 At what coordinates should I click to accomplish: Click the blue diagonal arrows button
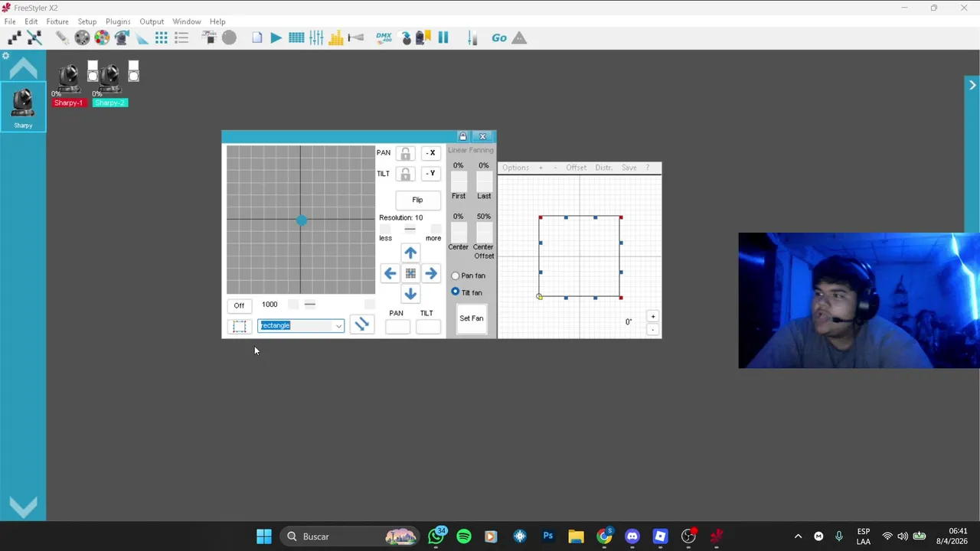pos(362,325)
